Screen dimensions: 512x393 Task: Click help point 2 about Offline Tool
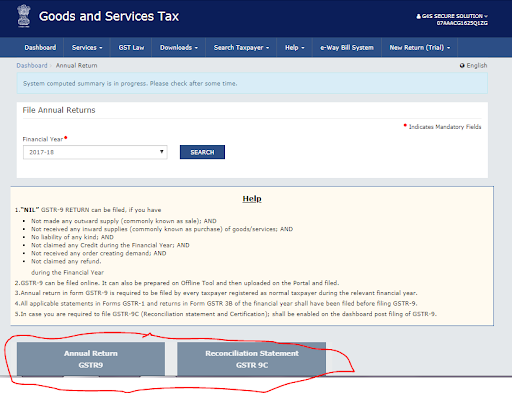177,283
